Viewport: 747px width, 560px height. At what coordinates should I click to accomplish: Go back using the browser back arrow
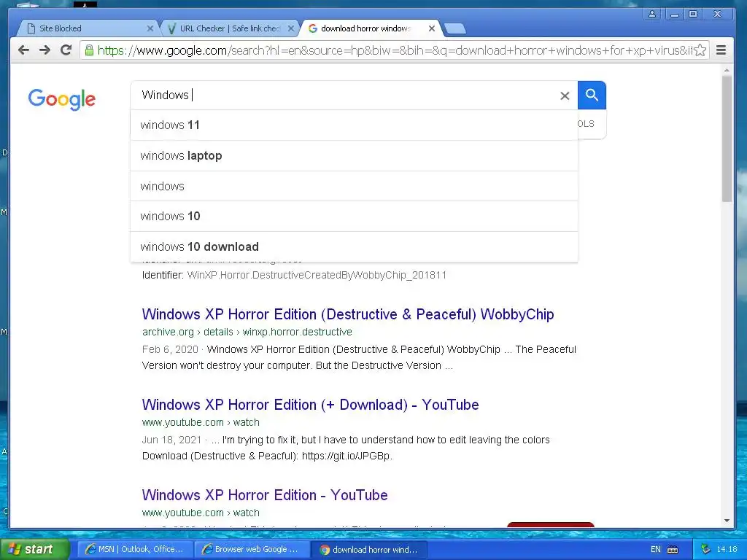23,50
